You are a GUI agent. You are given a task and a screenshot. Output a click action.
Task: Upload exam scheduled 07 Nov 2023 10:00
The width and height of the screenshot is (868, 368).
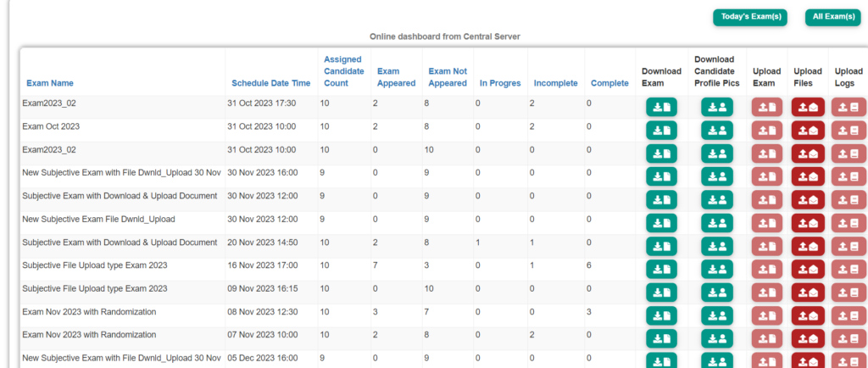pos(766,338)
